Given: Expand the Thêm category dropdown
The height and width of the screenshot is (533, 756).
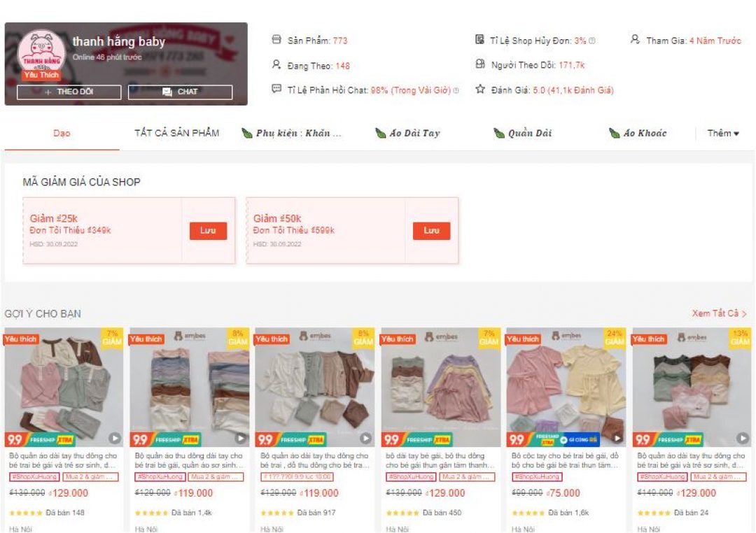Looking at the screenshot, I should tap(723, 133).
